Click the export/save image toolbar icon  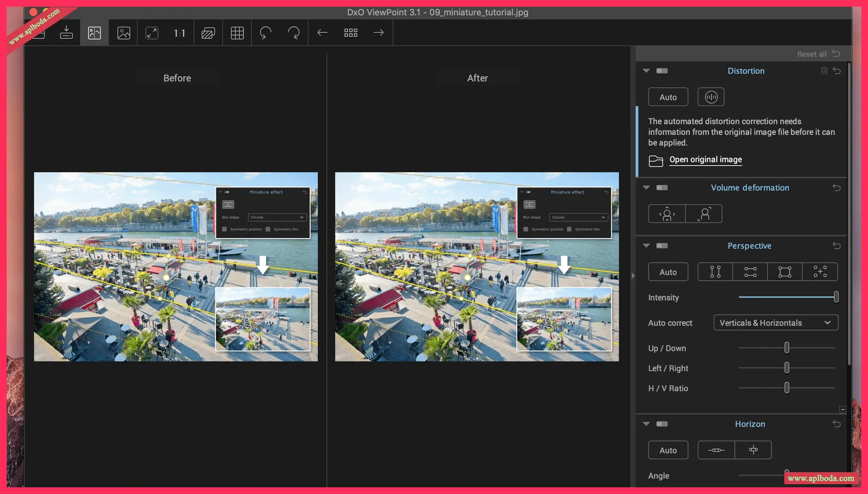click(x=66, y=32)
